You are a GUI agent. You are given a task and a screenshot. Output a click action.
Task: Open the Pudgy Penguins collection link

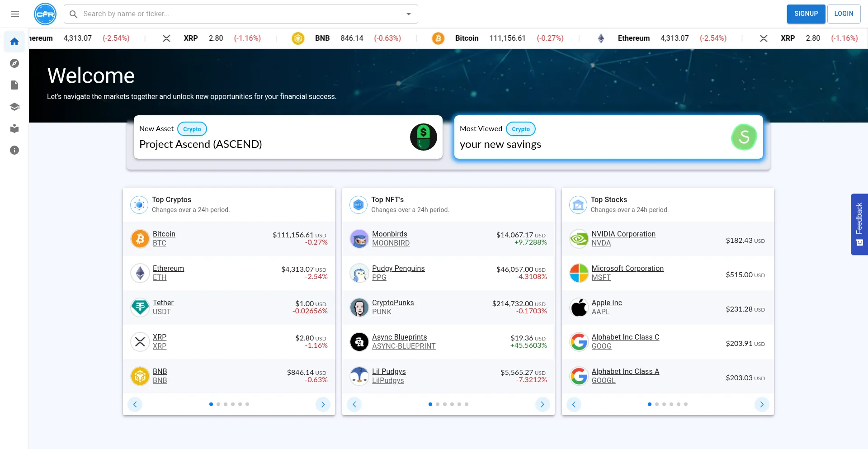click(x=398, y=268)
